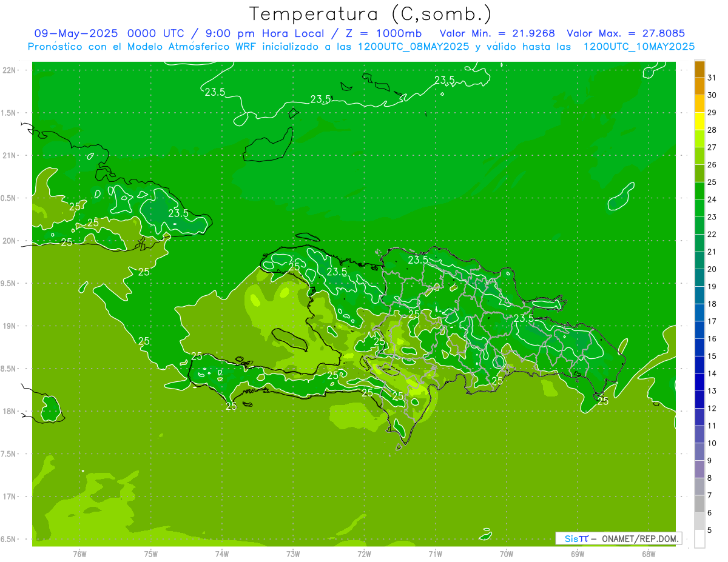The width and height of the screenshot is (728, 562).
Task: Click the 74W longitude axis label
Action: (x=222, y=554)
